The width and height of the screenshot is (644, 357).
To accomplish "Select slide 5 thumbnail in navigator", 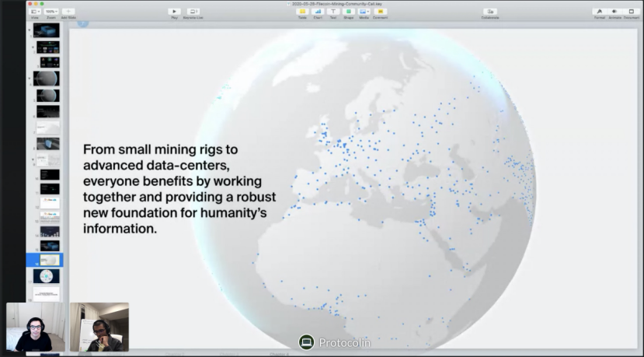I will (48, 96).
